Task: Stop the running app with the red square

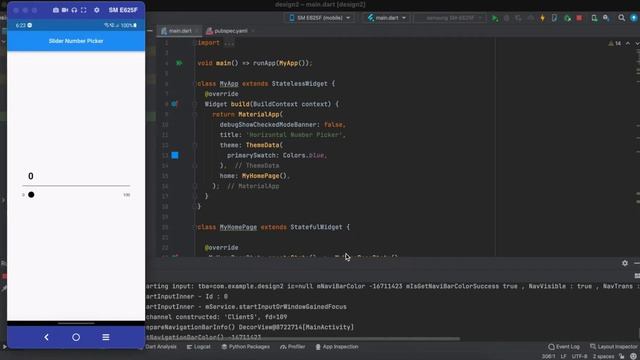Action: (x=579, y=18)
